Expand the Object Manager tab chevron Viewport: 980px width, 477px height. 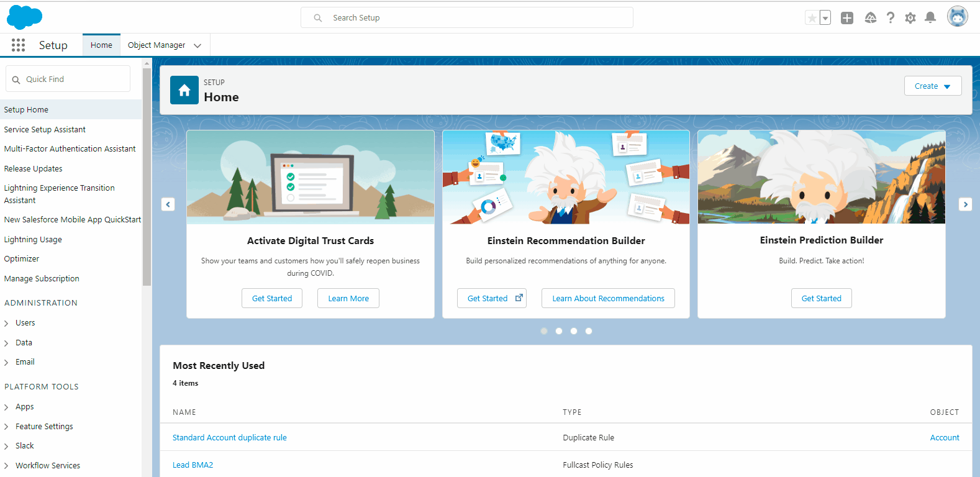[x=197, y=45]
